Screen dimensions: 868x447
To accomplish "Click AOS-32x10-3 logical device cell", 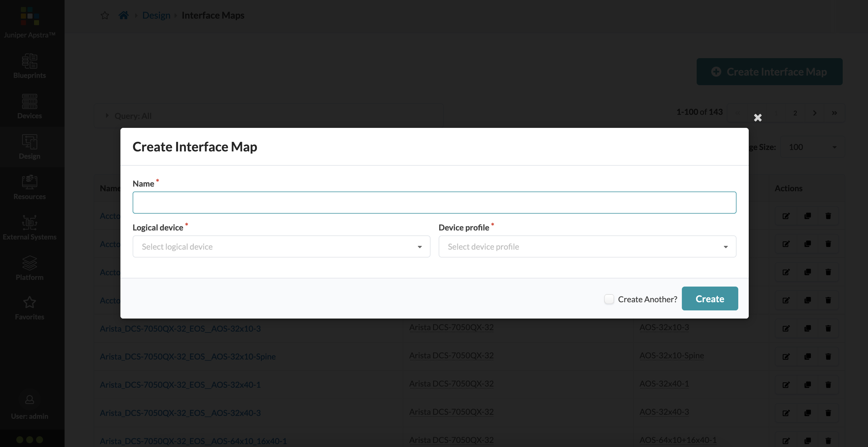I will (x=664, y=327).
